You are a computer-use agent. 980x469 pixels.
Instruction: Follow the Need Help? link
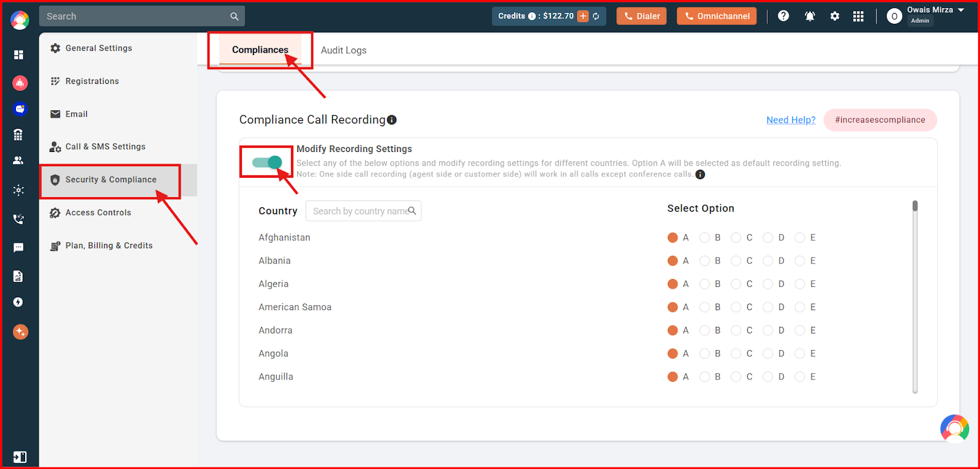click(791, 120)
